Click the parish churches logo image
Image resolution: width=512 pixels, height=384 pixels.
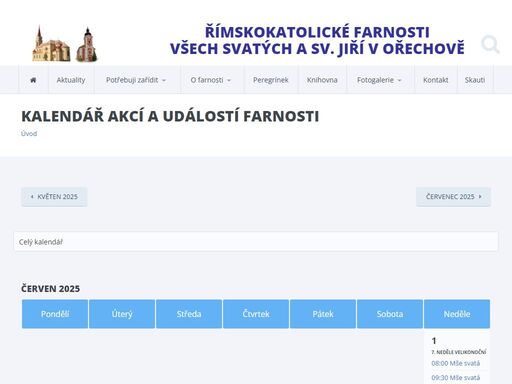coord(65,44)
